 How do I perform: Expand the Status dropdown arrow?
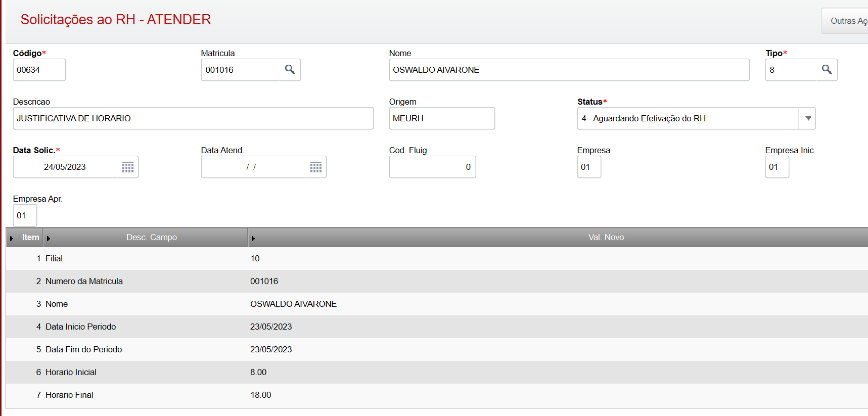pos(808,118)
